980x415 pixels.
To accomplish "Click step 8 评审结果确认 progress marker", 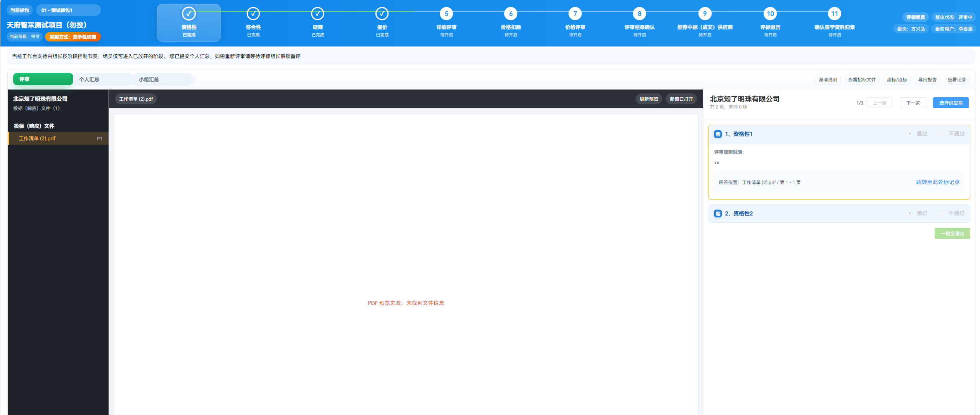I will [x=640, y=14].
